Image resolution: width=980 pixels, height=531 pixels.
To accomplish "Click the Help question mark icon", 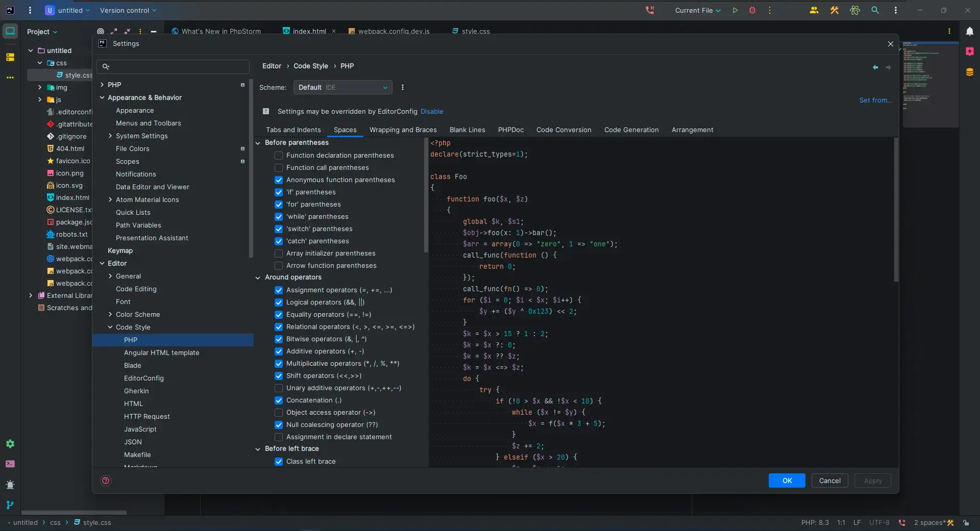I will pyautogui.click(x=106, y=481).
